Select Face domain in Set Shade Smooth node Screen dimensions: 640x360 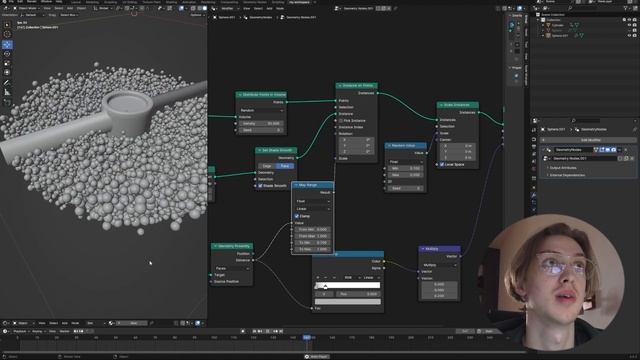click(x=284, y=166)
